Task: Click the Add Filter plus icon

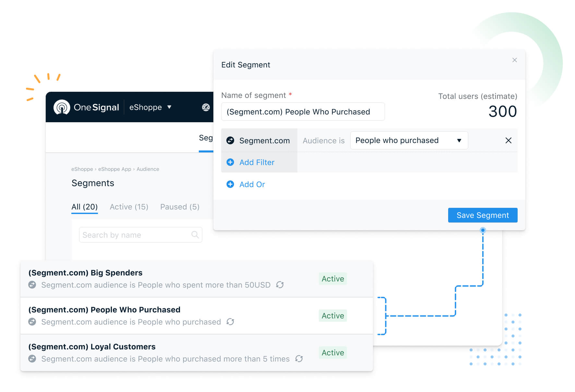Action: [x=230, y=162]
